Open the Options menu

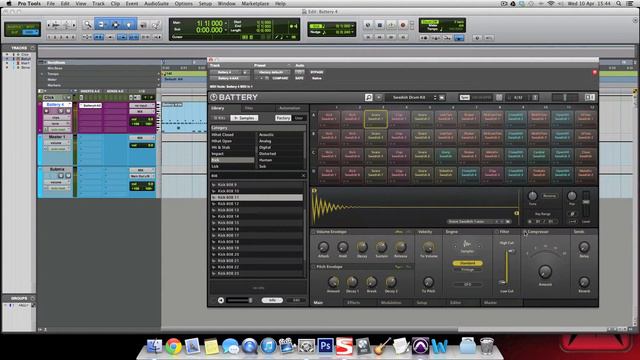[184, 4]
